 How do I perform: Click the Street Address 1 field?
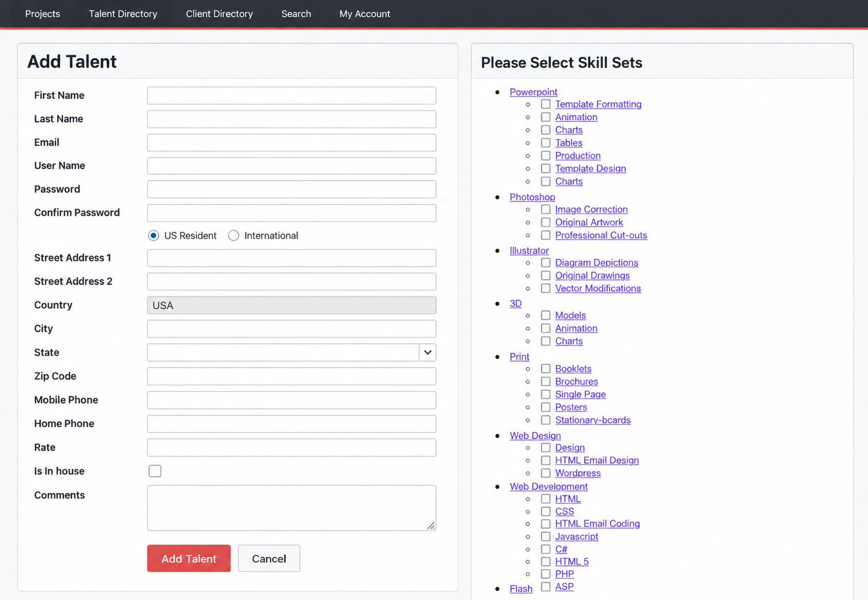292,258
